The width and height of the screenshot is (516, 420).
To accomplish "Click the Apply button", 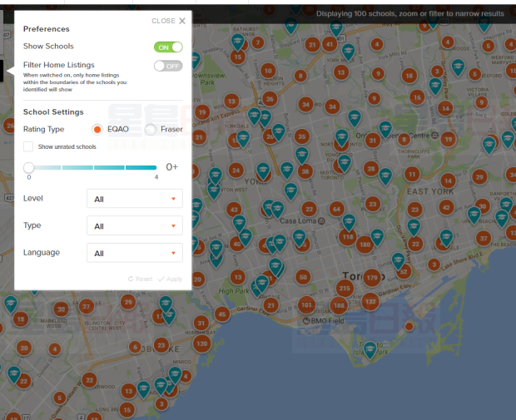I will pos(170,279).
